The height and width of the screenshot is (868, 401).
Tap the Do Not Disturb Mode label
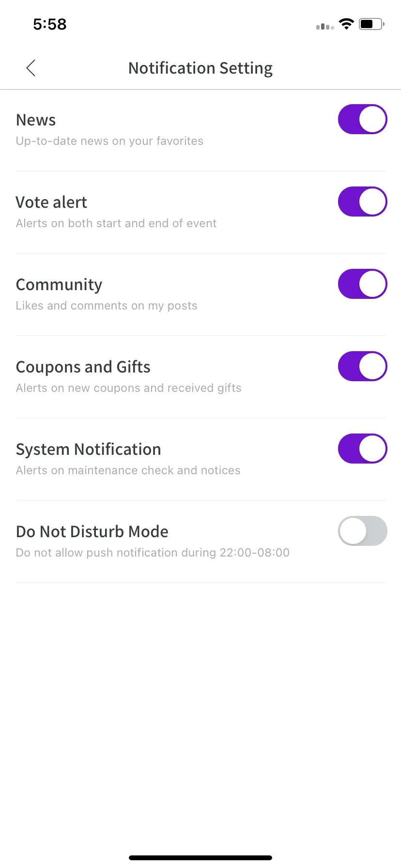coord(92,532)
